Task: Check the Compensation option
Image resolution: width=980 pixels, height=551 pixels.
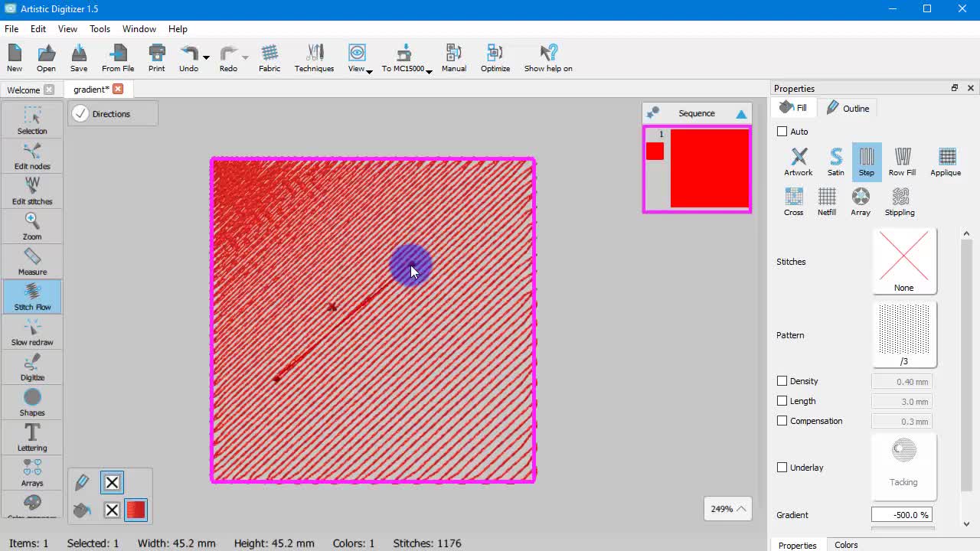Action: tap(782, 421)
